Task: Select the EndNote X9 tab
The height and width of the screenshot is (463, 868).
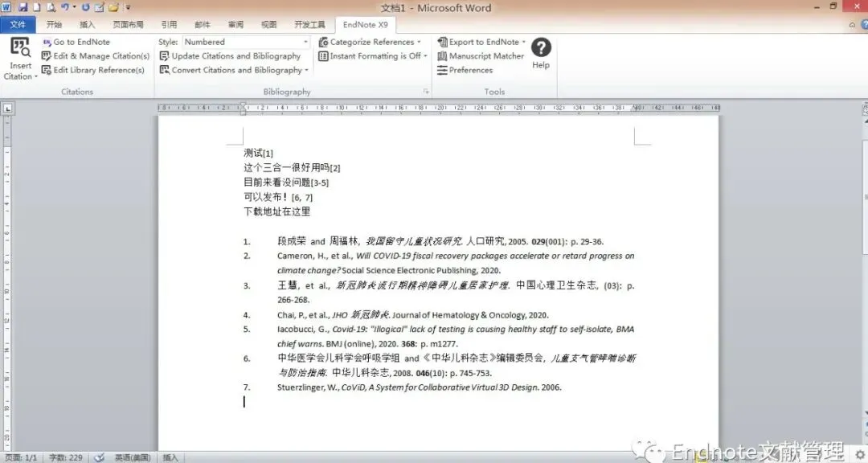Action: [366, 24]
